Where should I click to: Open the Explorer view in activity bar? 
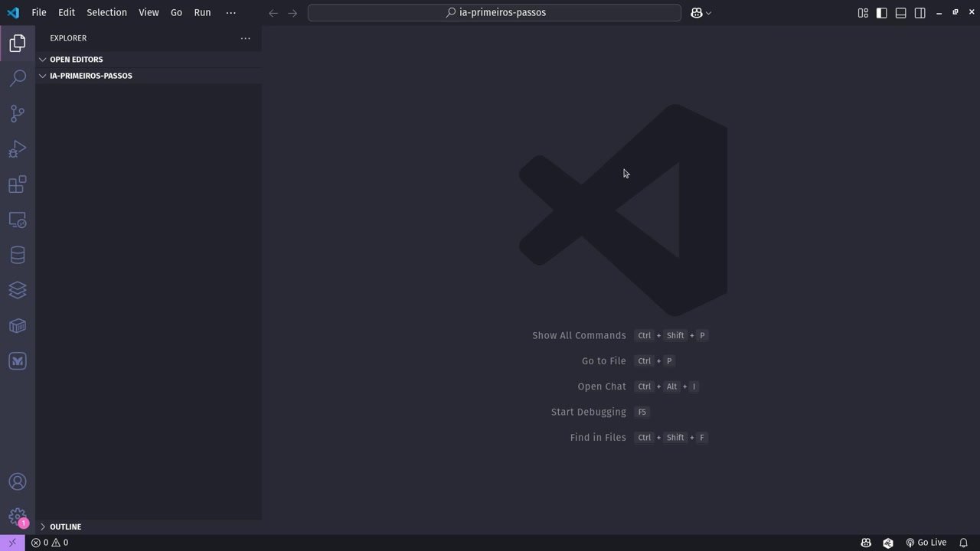coord(17,43)
